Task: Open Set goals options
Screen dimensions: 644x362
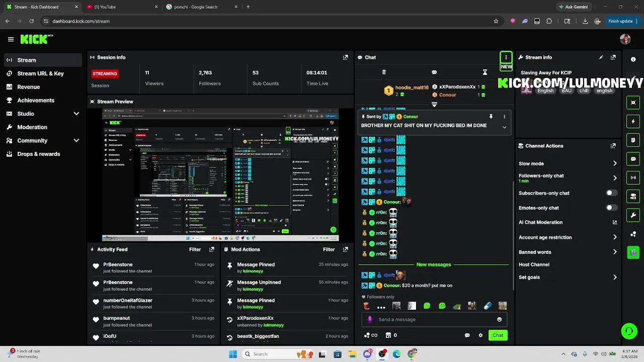Action: pyautogui.click(x=568, y=277)
